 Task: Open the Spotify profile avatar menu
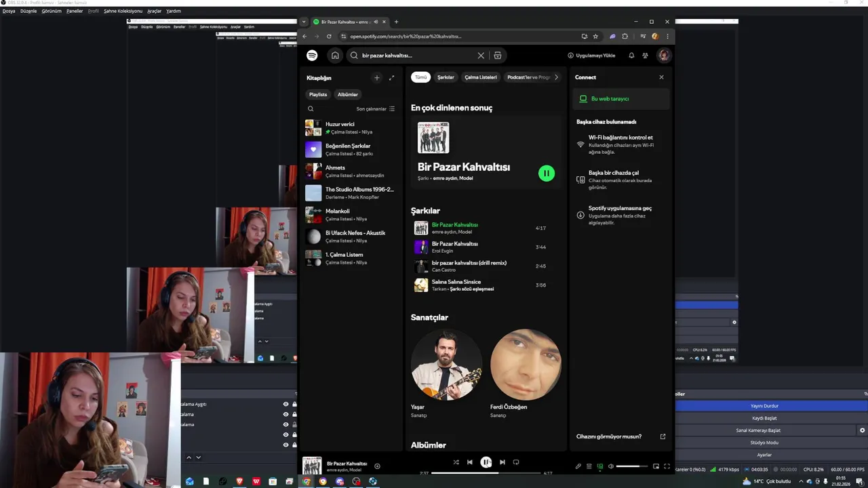(664, 56)
